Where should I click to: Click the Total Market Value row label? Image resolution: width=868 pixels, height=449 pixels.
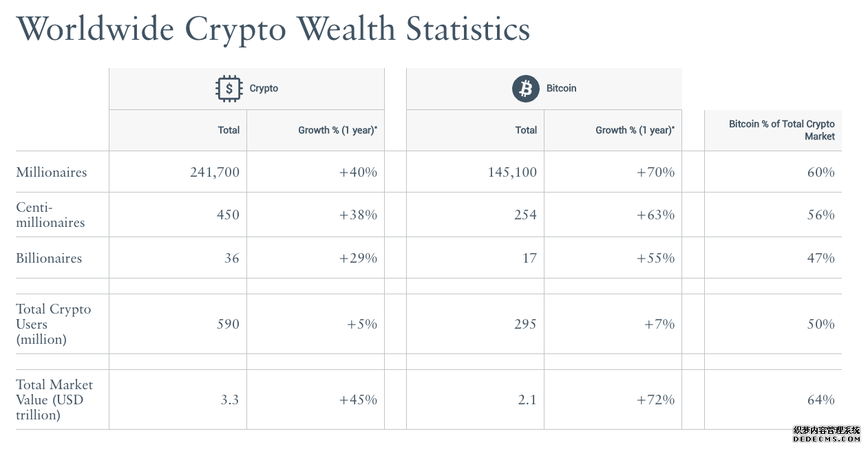click(54, 399)
